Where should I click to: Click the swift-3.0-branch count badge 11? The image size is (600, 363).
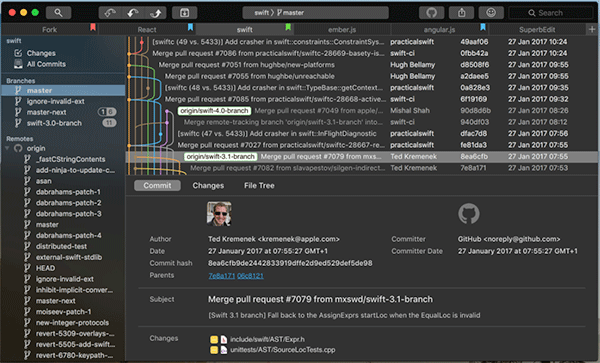109,123
